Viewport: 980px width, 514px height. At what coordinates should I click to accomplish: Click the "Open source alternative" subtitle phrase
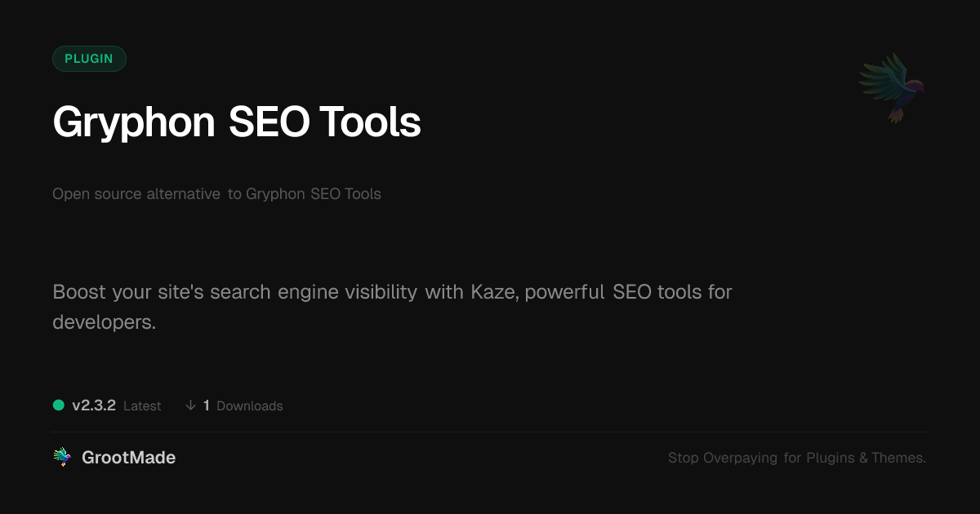click(136, 194)
